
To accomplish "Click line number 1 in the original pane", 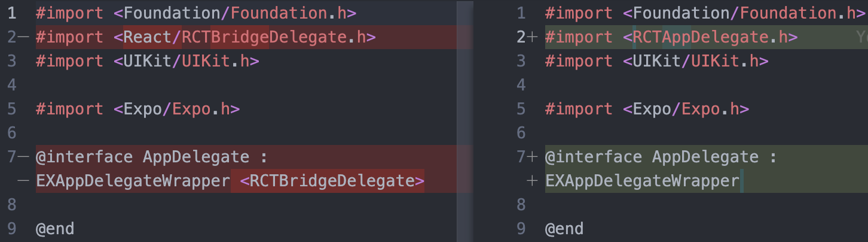I will [12, 13].
